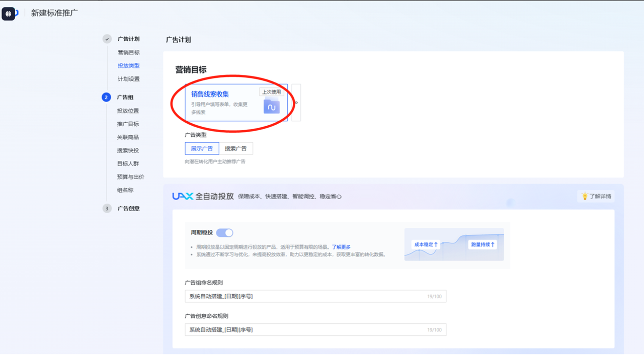Go to 营销目标 in the sidebar

click(x=128, y=53)
